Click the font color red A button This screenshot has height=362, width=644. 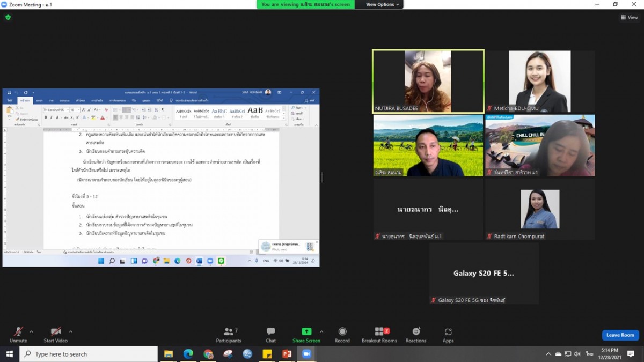[102, 117]
